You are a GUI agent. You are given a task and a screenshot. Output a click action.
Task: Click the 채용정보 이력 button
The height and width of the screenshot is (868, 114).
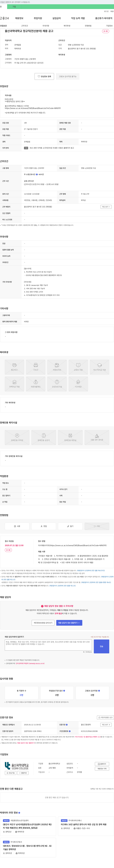102,769
